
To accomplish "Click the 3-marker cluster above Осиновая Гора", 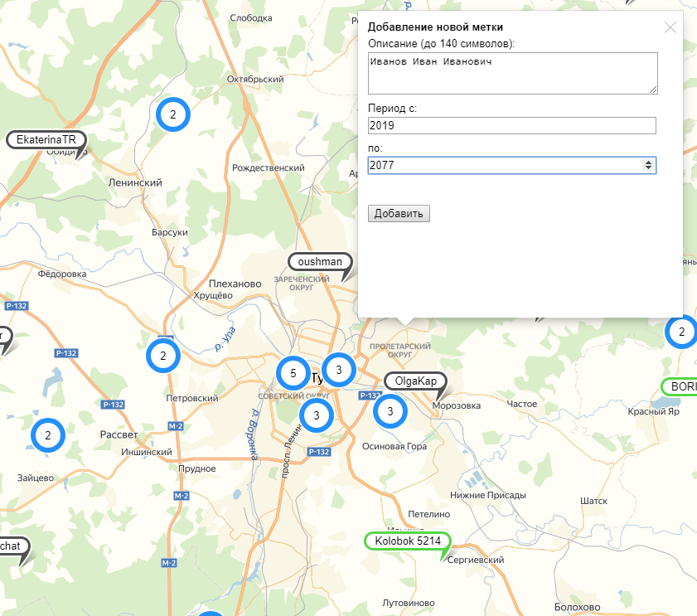I will [390, 410].
